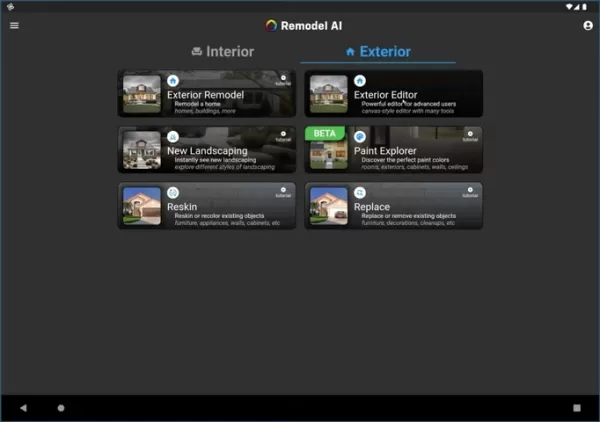Viewport: 600px width, 422px height.
Task: Click 'Remodel a home' subtitle text
Action: [197, 104]
